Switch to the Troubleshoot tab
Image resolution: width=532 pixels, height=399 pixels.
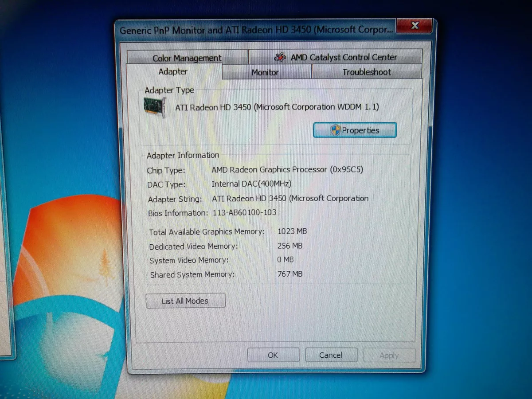[x=367, y=72]
